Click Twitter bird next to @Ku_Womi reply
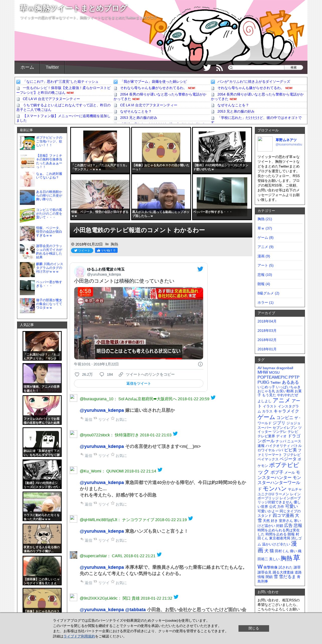This screenshot has width=322, height=644. [x=160, y=469]
